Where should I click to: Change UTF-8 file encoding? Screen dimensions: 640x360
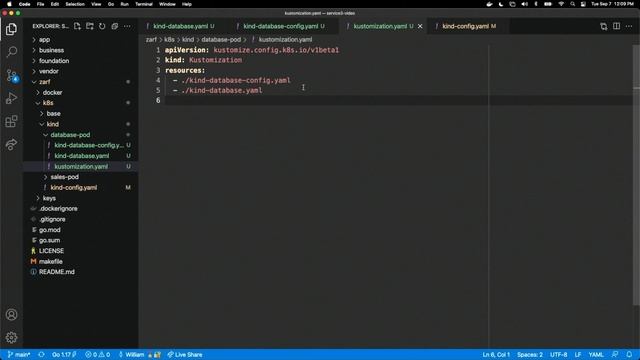(558, 355)
